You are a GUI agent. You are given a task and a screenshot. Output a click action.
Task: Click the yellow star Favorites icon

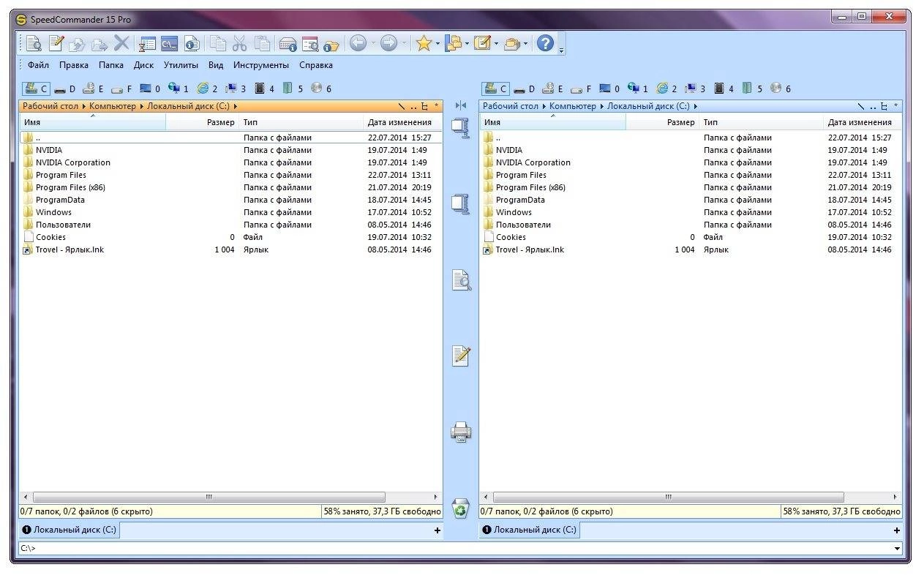click(424, 44)
